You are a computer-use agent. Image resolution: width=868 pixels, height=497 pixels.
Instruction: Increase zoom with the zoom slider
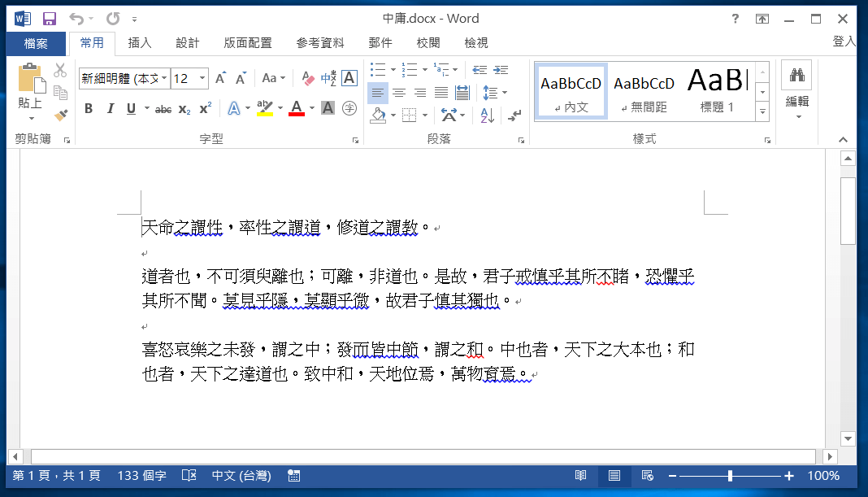(x=787, y=476)
